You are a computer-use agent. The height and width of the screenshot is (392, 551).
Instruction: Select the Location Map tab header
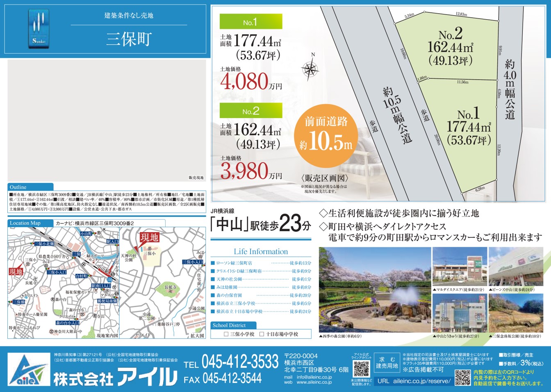pos(30,223)
